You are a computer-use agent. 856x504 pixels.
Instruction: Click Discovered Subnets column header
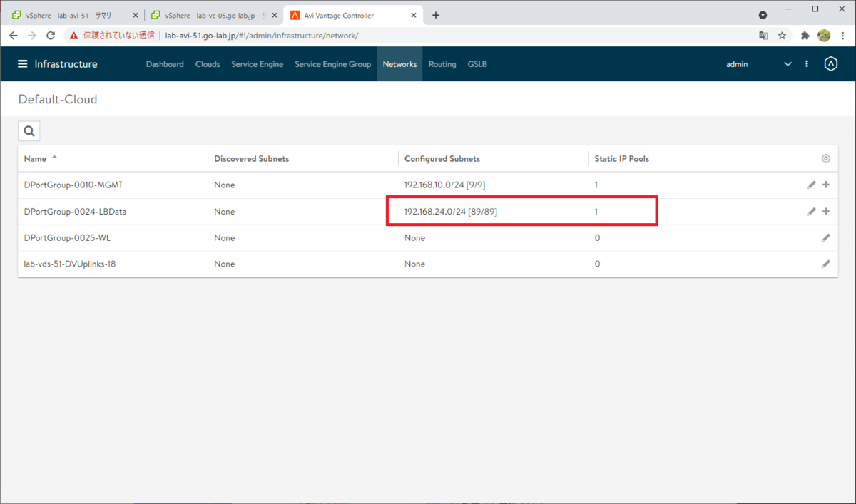(x=251, y=158)
